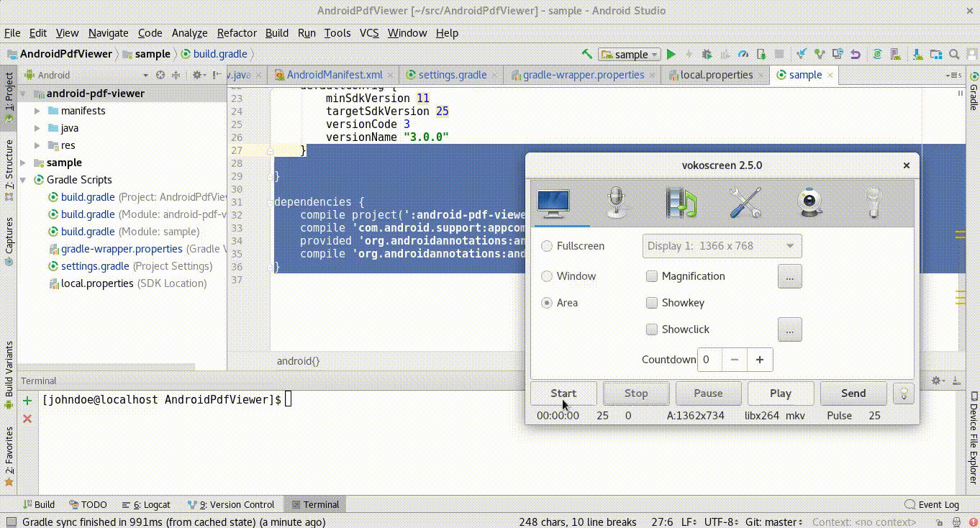Click the green hammer Make Project icon

point(587,54)
